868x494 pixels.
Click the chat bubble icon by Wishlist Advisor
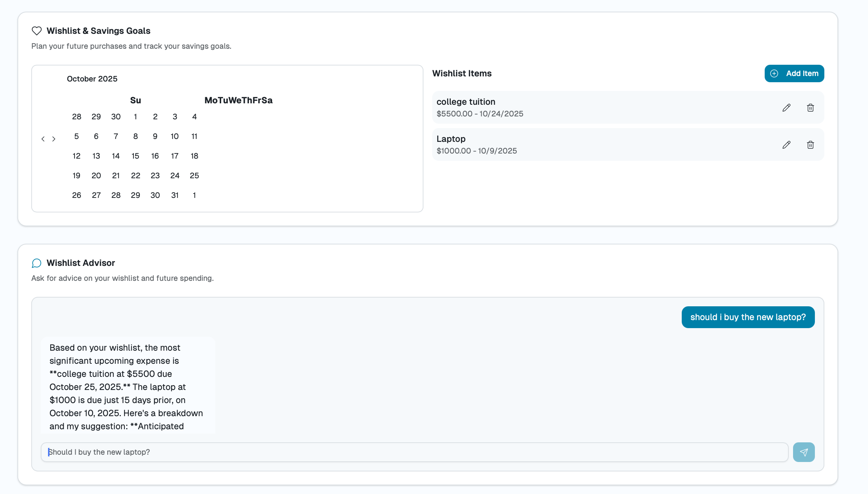point(37,263)
